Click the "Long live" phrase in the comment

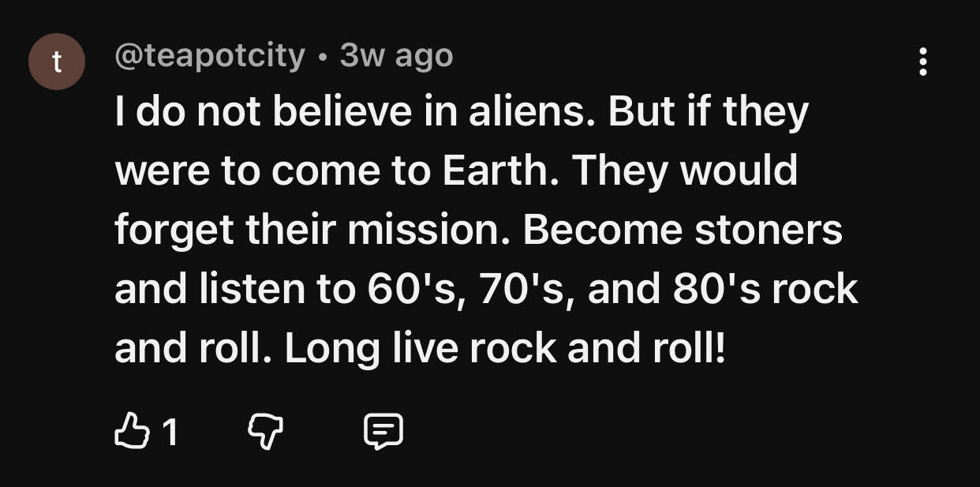click(372, 347)
